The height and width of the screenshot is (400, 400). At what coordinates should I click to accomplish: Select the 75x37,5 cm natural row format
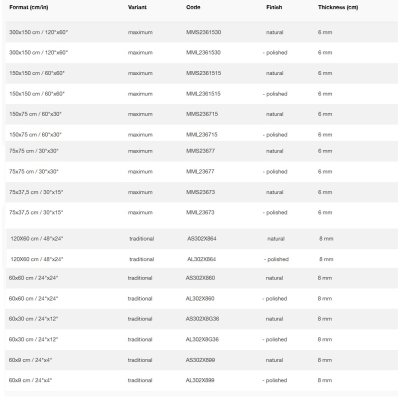pyautogui.click(x=36, y=192)
